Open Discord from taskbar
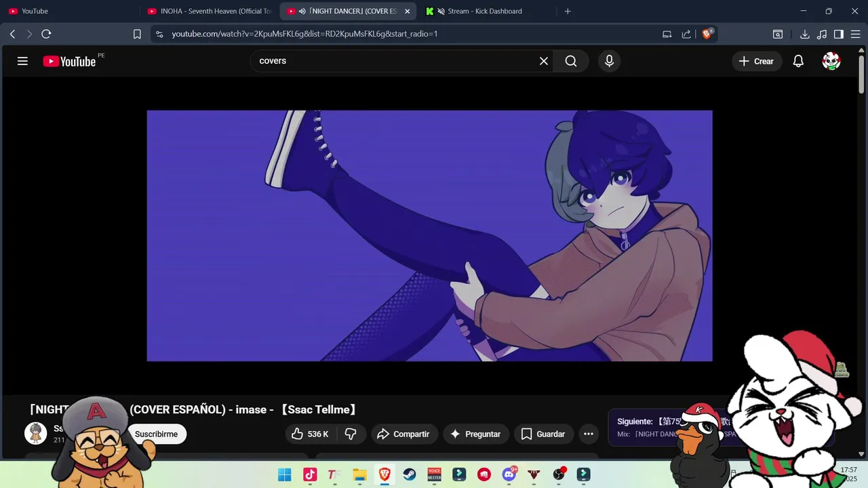 (x=509, y=474)
